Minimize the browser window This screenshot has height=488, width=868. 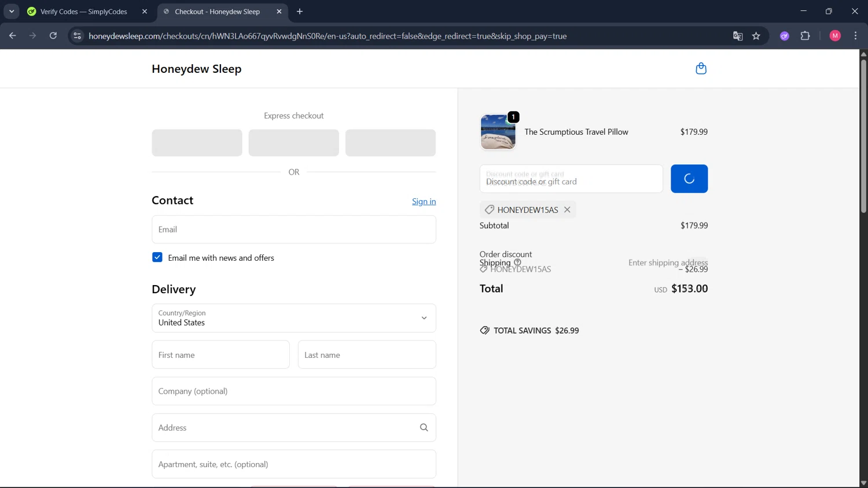pos(803,11)
